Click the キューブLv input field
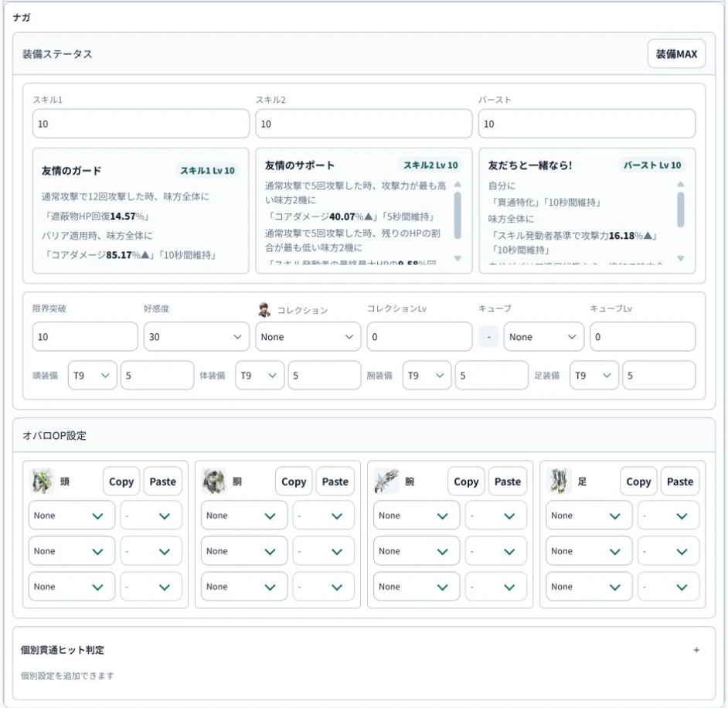The height and width of the screenshot is (708, 728). [x=642, y=336]
